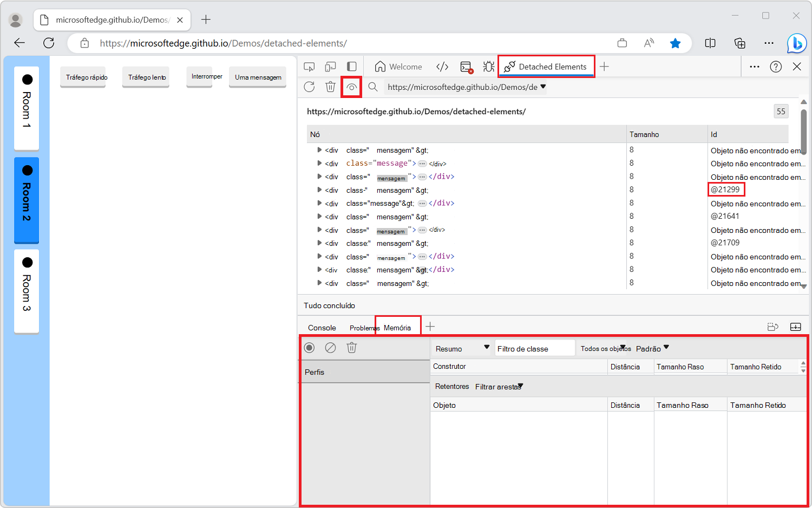Click the Tráfego lento button
Image resolution: width=812 pixels, height=508 pixels.
click(x=146, y=77)
